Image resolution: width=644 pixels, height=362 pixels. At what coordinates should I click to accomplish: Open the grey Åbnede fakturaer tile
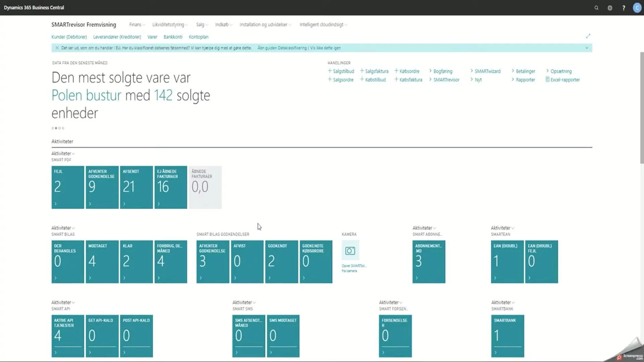205,187
